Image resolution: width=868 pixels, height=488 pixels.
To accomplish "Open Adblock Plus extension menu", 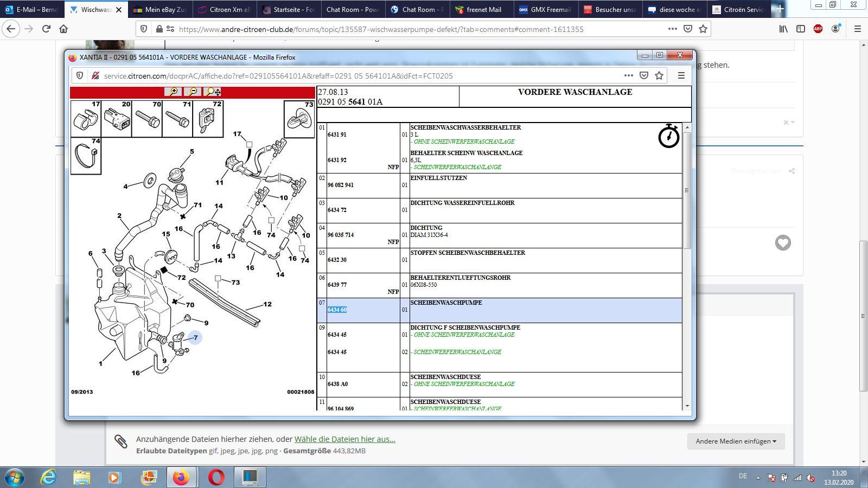I will (x=818, y=29).
